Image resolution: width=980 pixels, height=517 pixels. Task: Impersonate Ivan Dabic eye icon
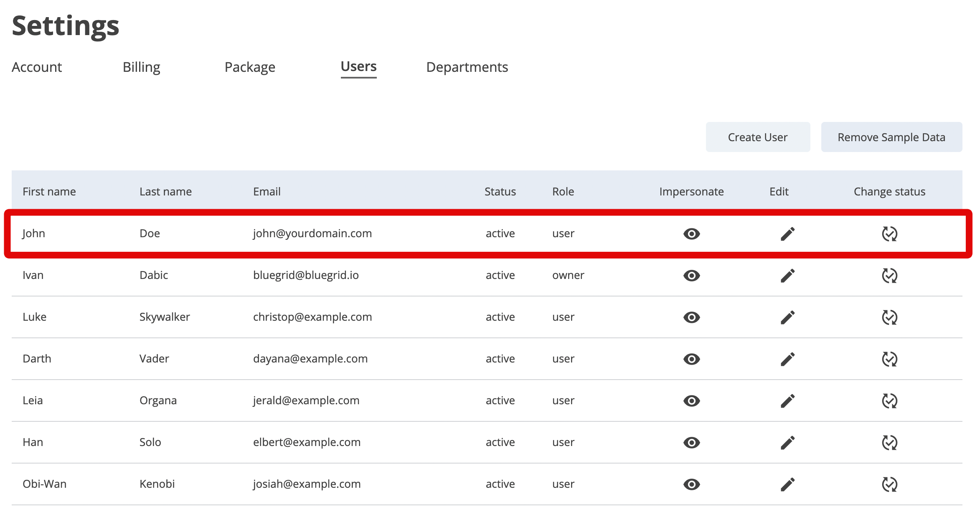pyautogui.click(x=691, y=276)
